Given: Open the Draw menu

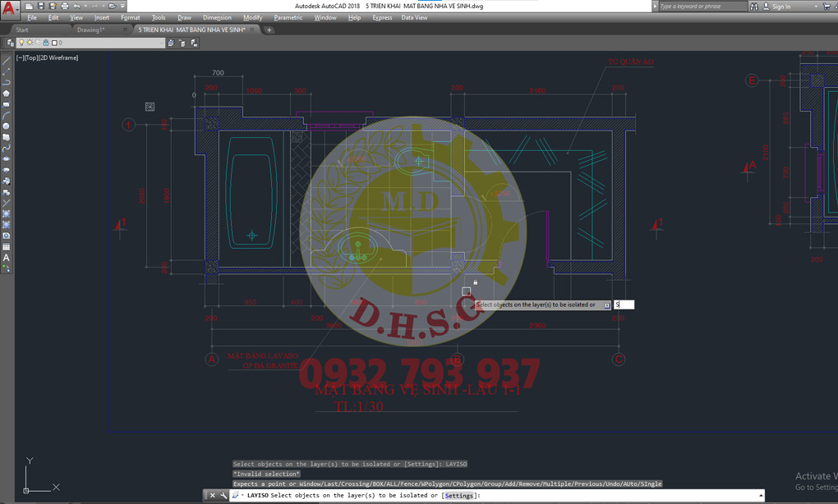Looking at the screenshot, I should click(x=184, y=17).
